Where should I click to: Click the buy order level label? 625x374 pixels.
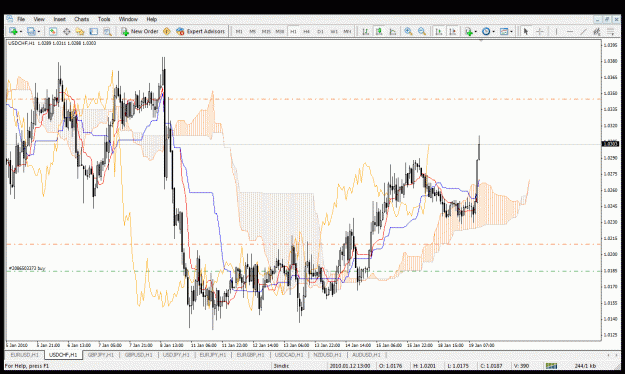point(27,268)
